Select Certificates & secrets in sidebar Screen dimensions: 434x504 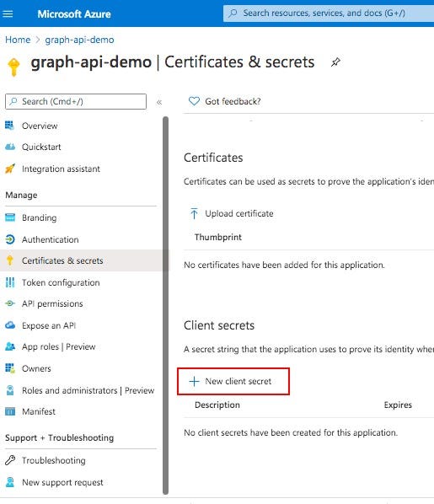tap(62, 260)
